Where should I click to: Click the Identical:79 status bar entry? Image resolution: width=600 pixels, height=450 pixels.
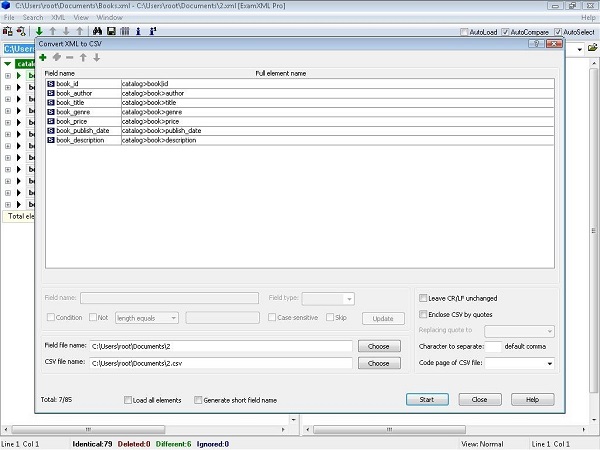pos(92,444)
